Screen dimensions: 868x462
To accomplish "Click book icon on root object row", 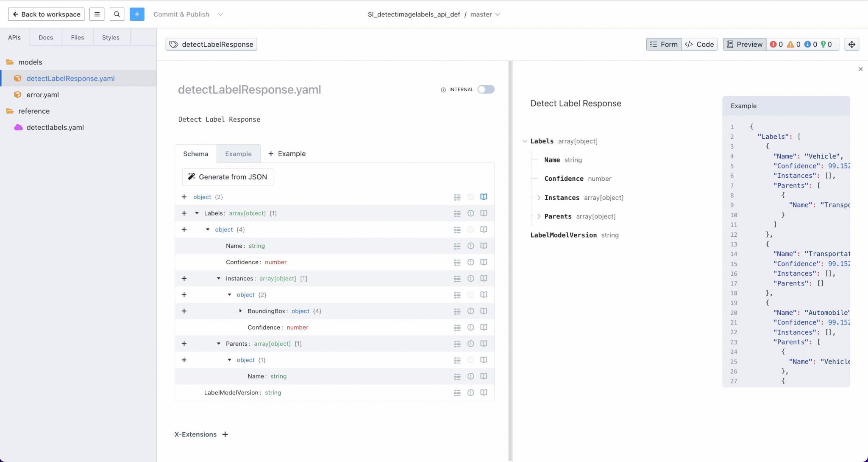I will pyautogui.click(x=484, y=197).
